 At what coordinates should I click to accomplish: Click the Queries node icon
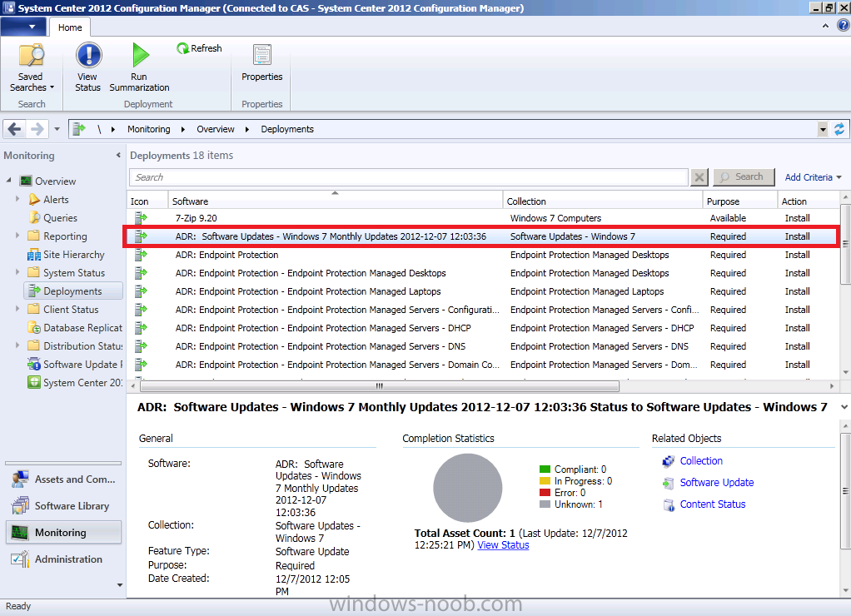tap(33, 217)
